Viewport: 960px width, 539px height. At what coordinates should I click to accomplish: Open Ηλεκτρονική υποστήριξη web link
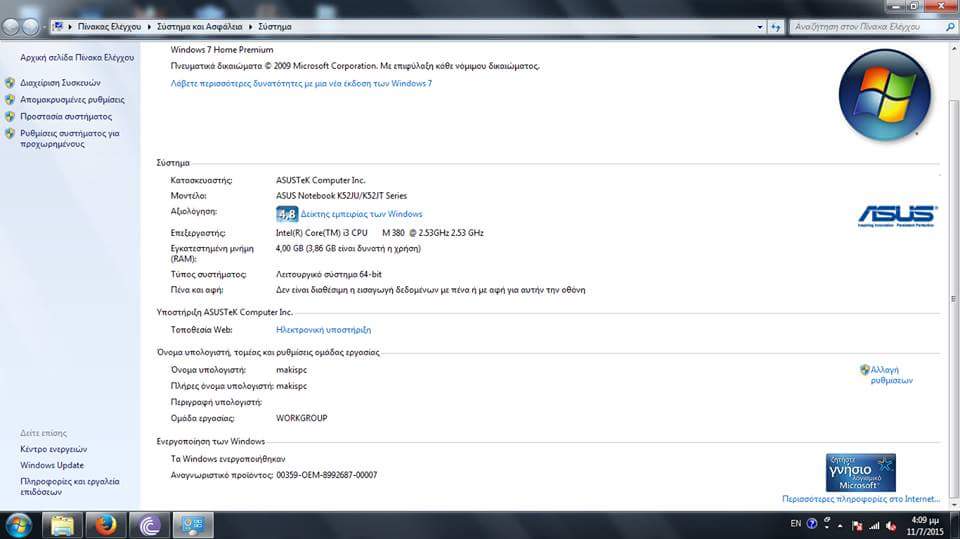323,330
